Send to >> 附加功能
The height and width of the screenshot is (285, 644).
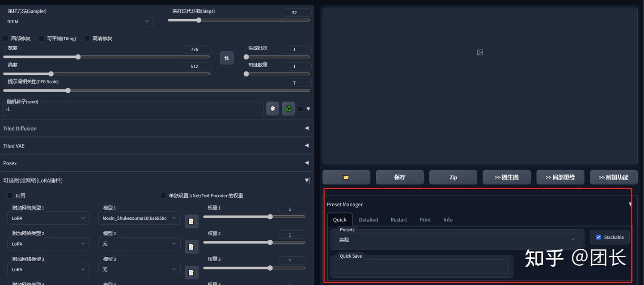pyautogui.click(x=614, y=177)
